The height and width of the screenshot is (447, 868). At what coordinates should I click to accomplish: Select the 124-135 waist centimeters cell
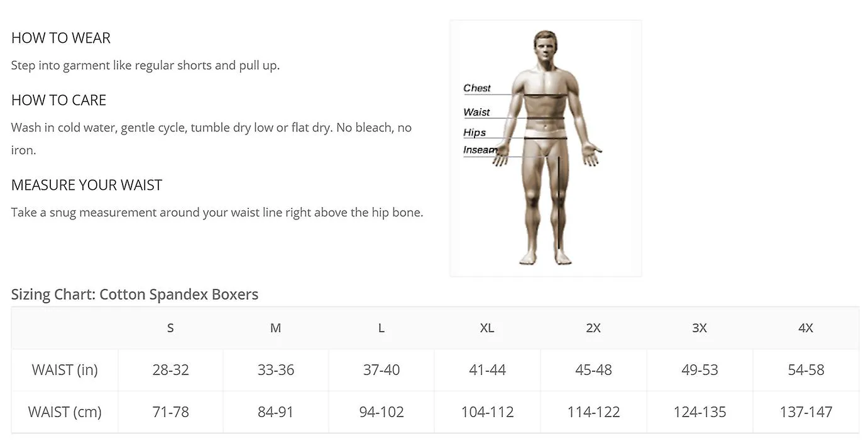(700, 412)
